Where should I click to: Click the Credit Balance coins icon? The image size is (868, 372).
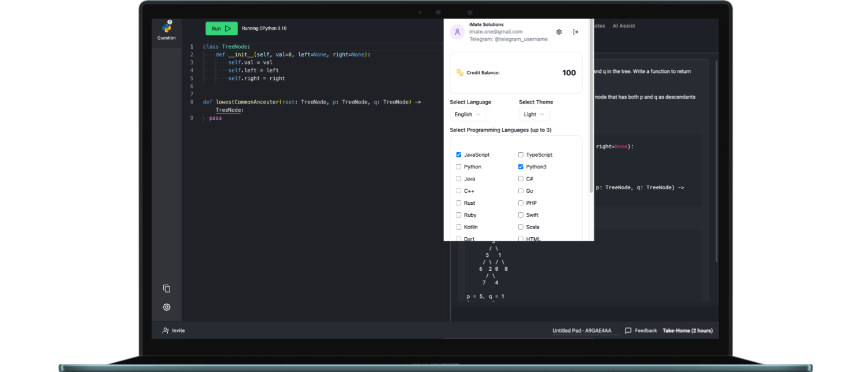pos(460,73)
